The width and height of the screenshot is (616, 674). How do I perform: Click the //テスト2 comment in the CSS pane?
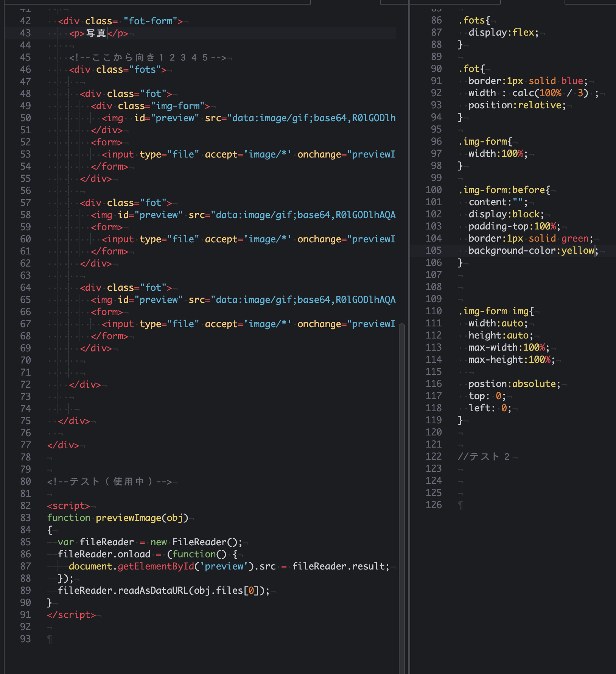click(484, 457)
